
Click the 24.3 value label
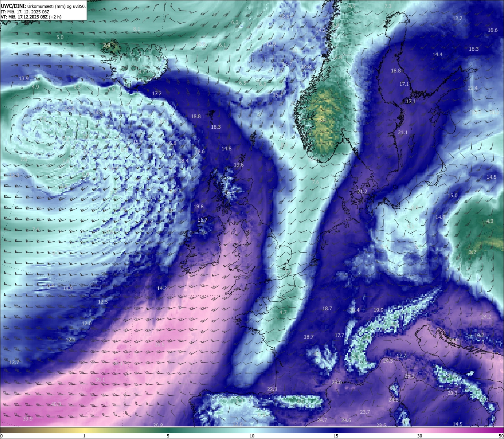[x=388, y=361]
